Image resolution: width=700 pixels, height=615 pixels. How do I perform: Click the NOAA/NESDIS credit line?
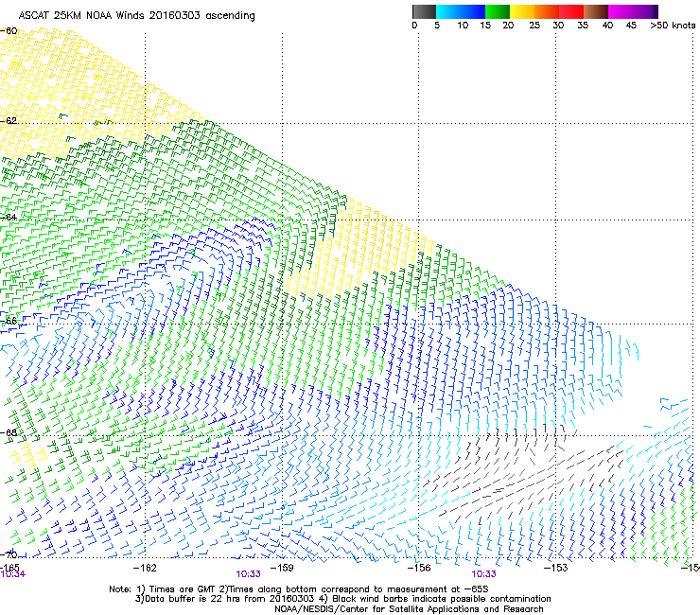[x=409, y=609]
